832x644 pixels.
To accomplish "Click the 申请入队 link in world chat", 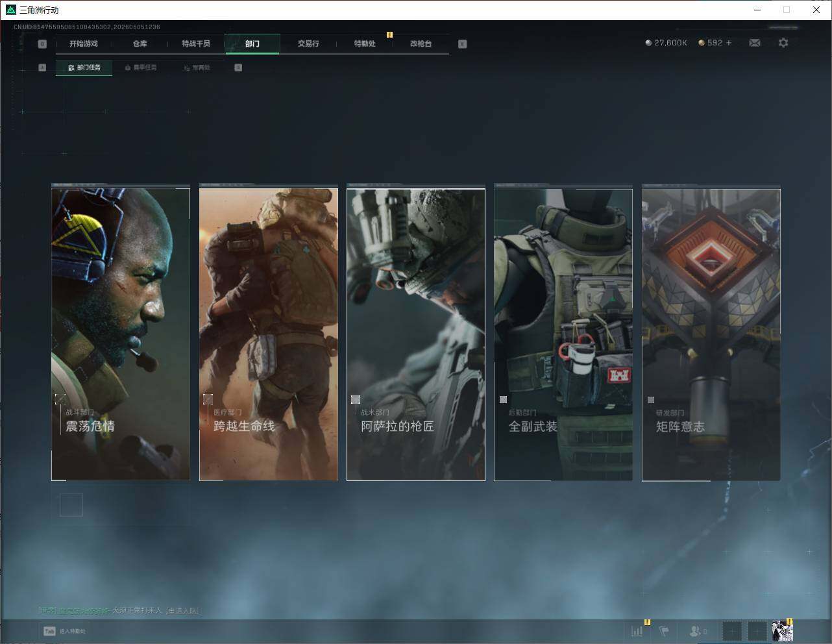I will click(182, 610).
